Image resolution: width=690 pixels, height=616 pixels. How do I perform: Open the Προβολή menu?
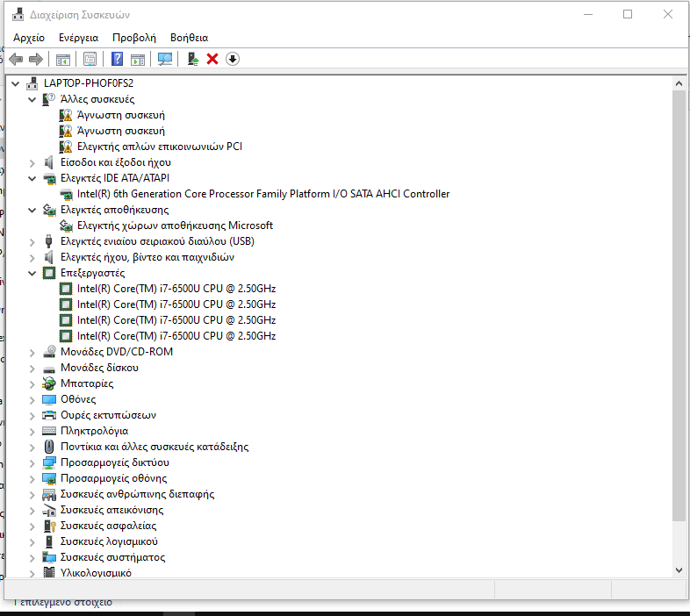pyautogui.click(x=134, y=38)
